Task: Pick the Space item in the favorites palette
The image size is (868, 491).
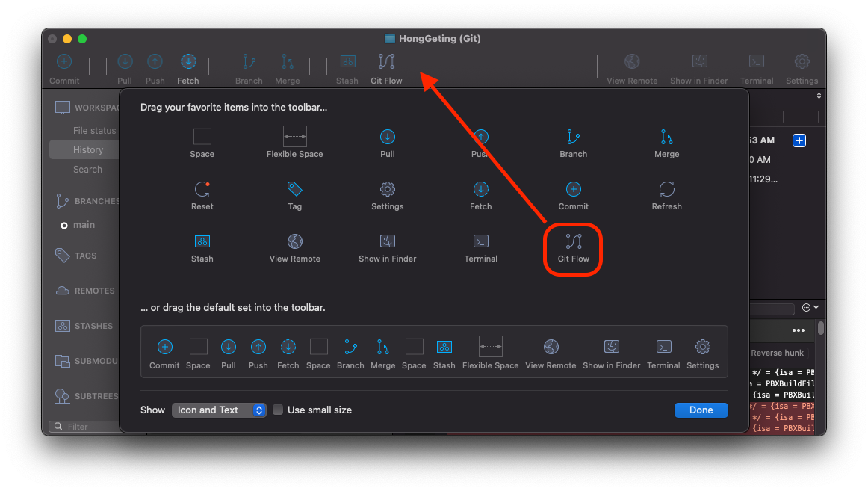Action: coord(202,143)
